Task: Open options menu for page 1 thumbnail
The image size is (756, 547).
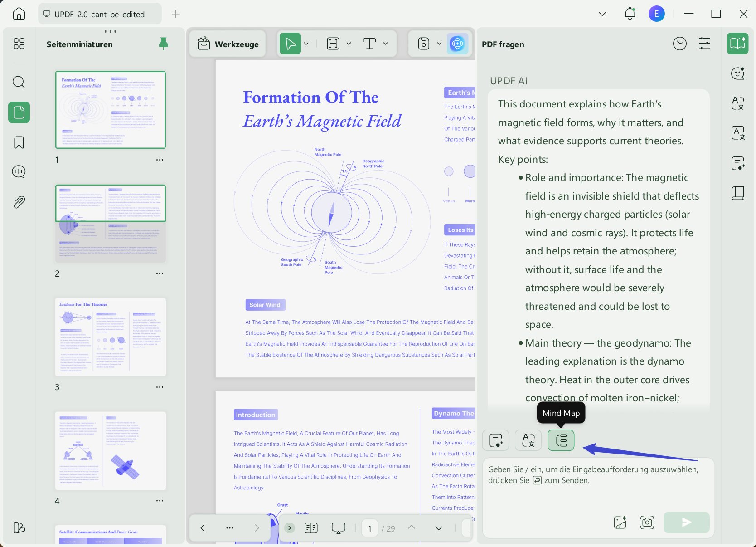Action: pyautogui.click(x=160, y=160)
